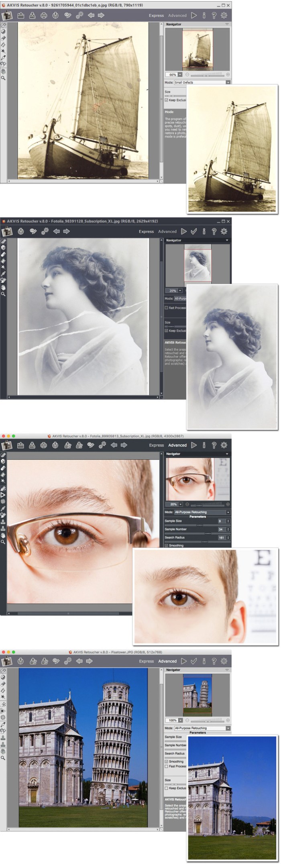Apply result checkmark in portrait window
Screen dimensions: 281x868
(194, 231)
